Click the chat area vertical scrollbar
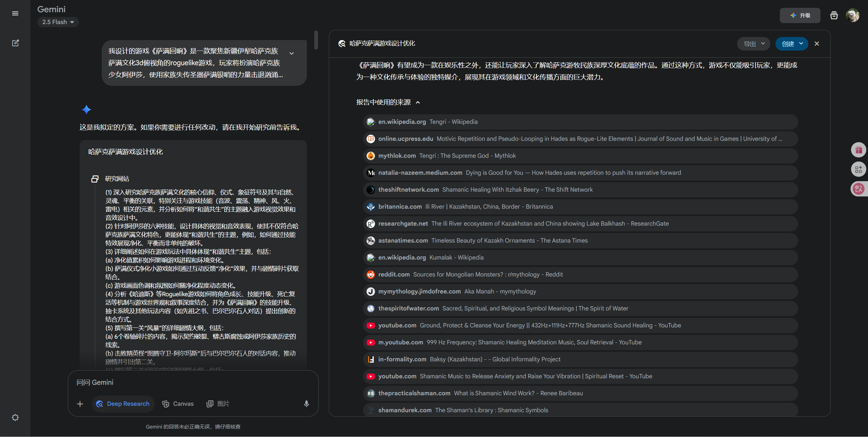 (x=316, y=40)
